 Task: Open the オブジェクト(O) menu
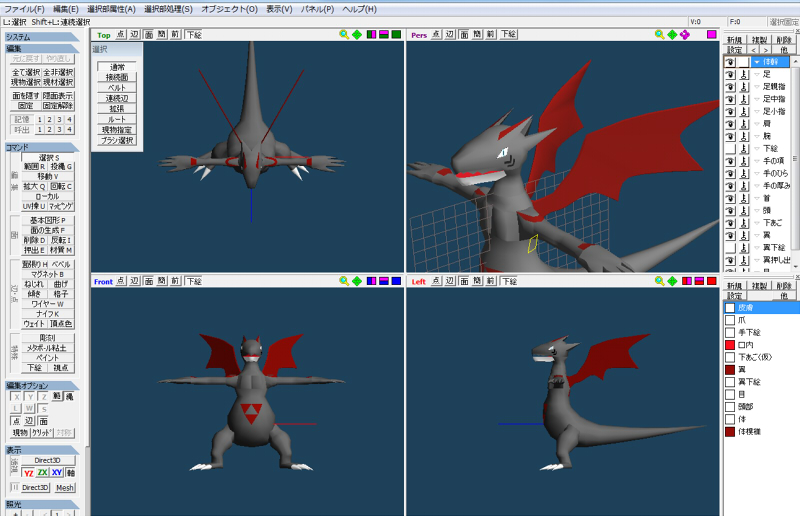click(x=229, y=9)
